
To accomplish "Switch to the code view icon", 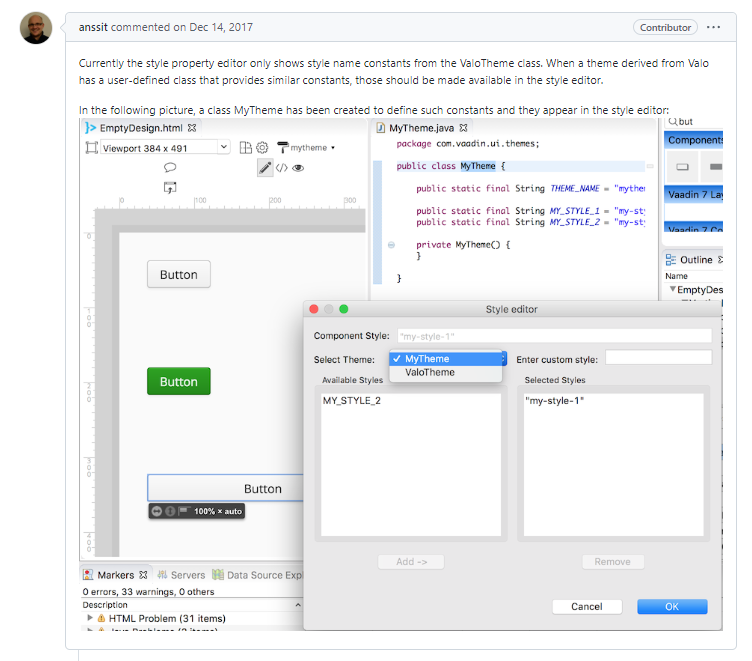I will (282, 168).
